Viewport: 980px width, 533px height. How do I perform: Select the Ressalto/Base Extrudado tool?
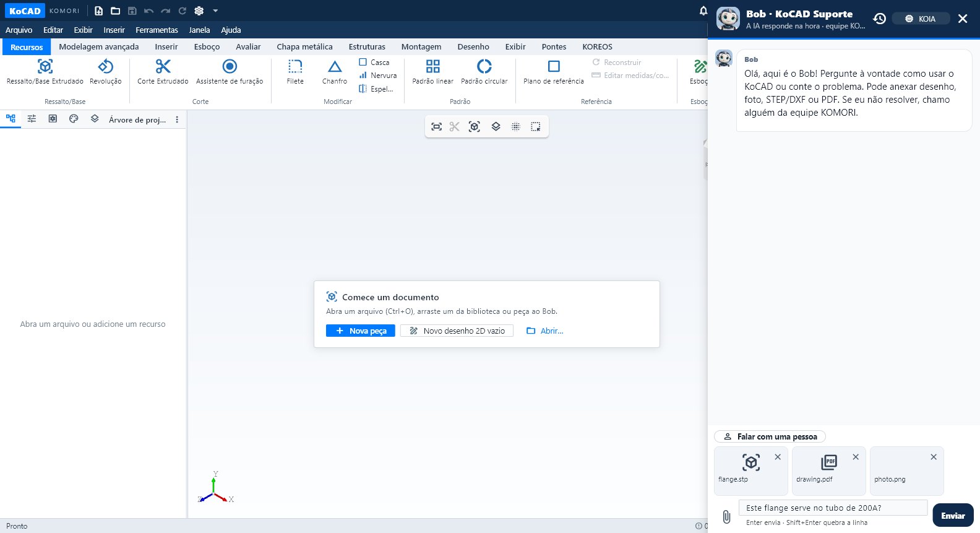(45, 72)
